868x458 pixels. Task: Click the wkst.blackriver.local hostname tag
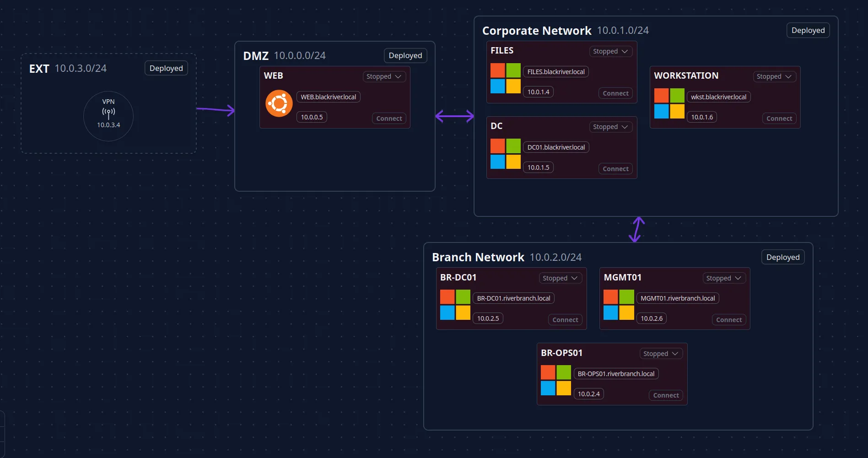pos(718,97)
